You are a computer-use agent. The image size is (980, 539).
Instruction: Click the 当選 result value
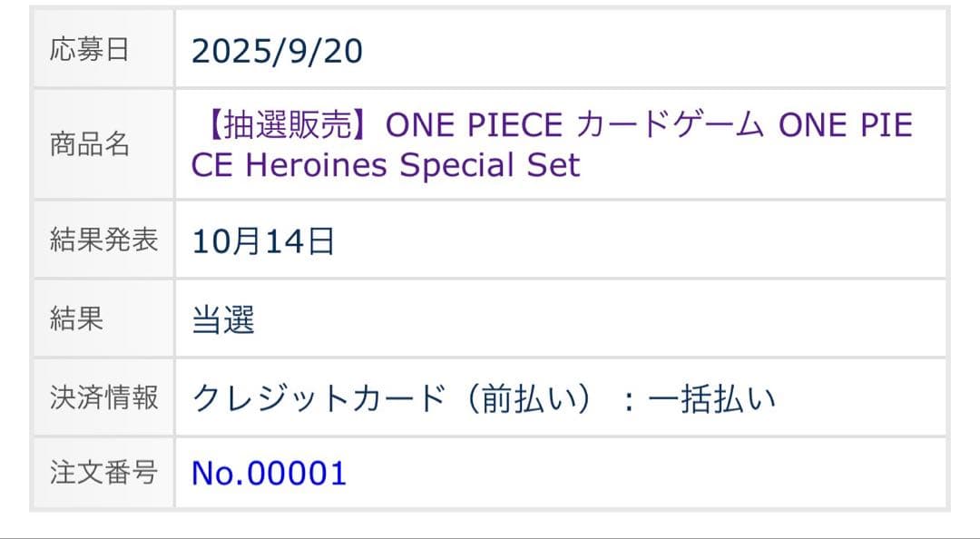pos(223,319)
